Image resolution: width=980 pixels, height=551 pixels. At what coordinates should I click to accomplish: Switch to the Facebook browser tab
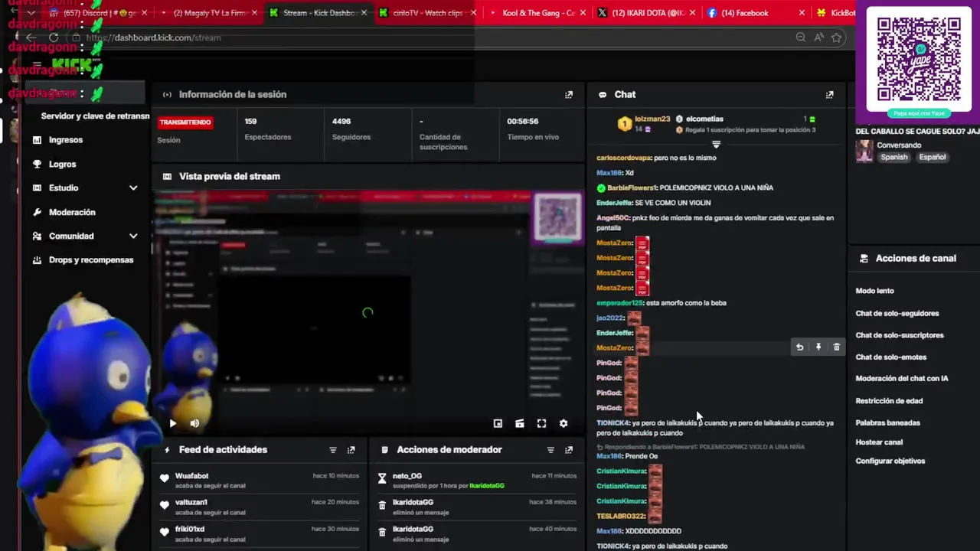754,13
